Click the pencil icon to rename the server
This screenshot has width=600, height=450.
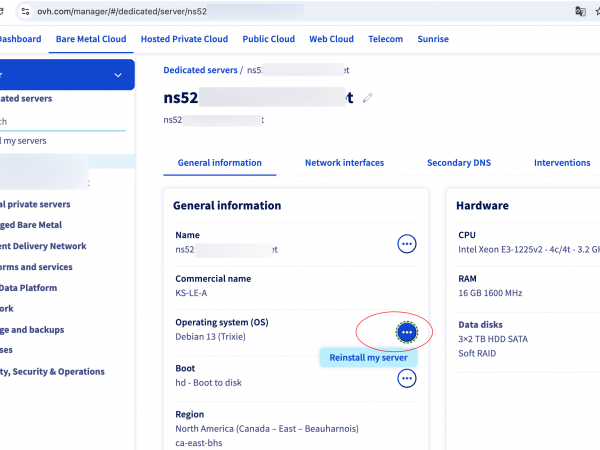point(368,98)
